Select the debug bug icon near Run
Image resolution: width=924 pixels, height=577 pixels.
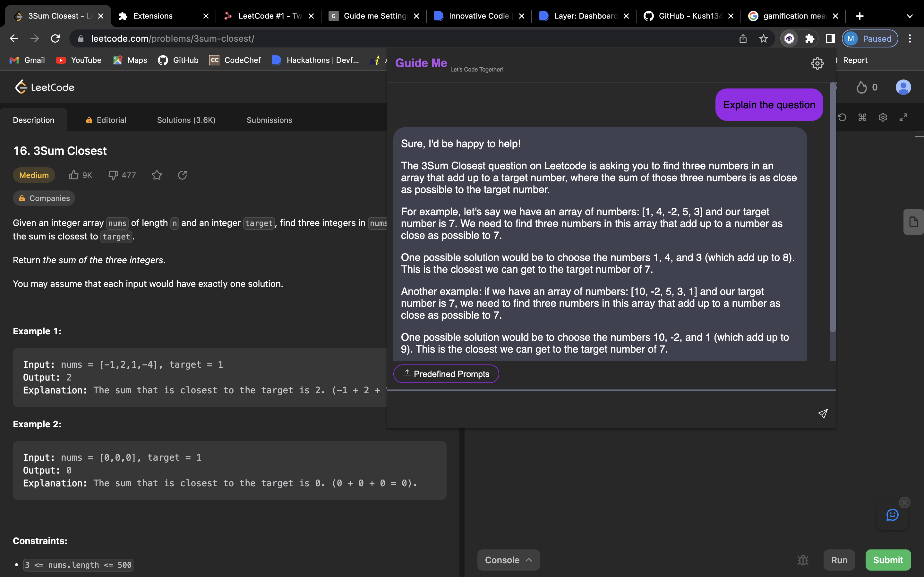click(x=803, y=560)
